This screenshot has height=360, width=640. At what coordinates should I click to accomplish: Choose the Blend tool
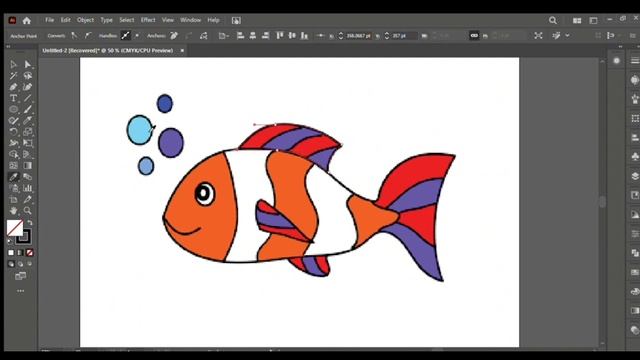click(27, 177)
